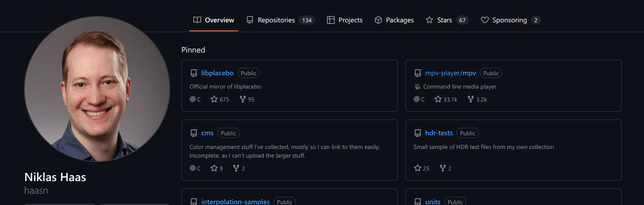
Task: Click the movie camera emoji in mpv description
Action: click(x=417, y=87)
